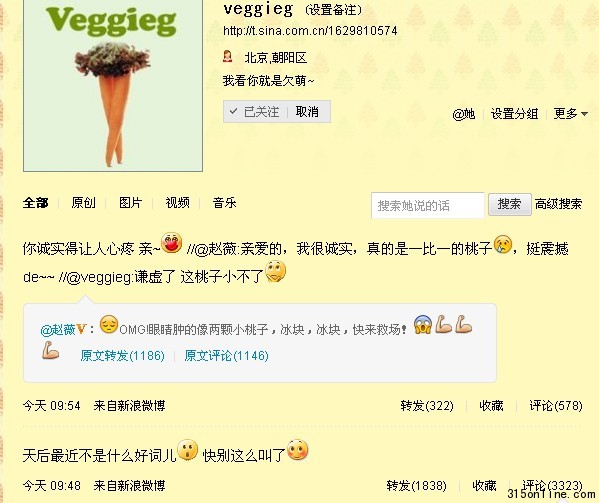Screen dimensions: 599x503
Task: Open the 设置分组 group settings
Action: pyautogui.click(x=514, y=113)
